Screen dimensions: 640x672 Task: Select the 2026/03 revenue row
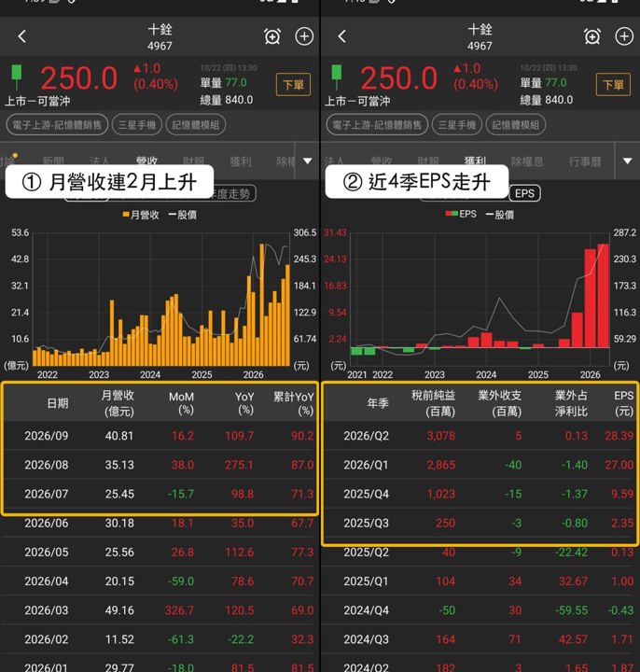(160, 610)
